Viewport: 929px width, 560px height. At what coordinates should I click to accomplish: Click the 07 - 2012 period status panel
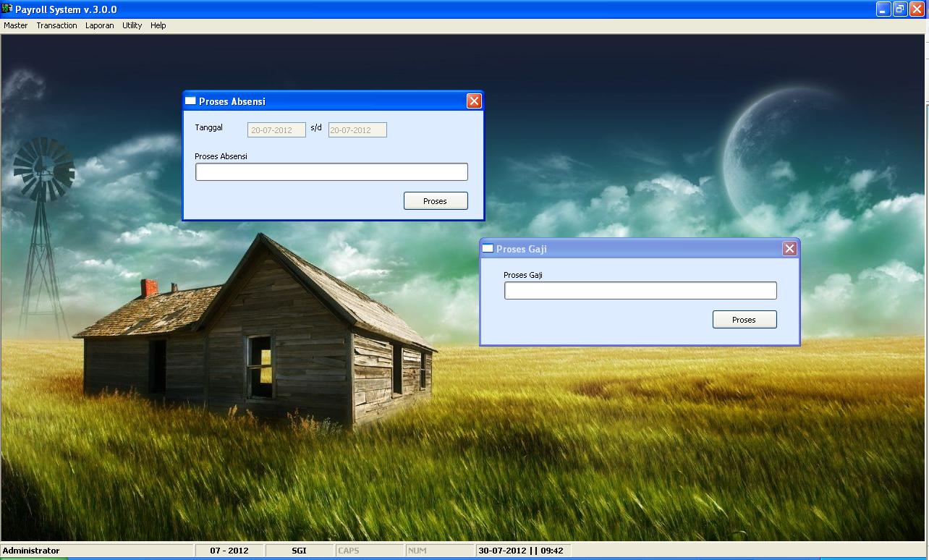click(229, 551)
